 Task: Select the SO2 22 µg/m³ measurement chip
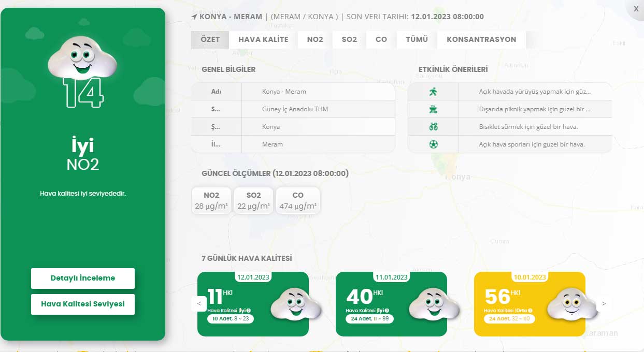(x=253, y=200)
